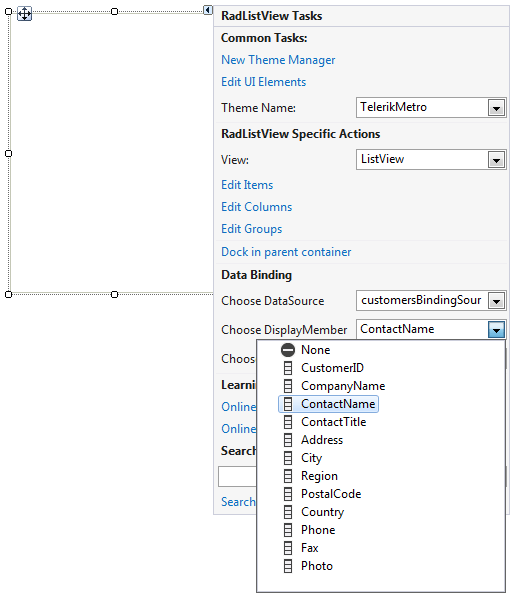Click the field icon beside Address
Viewport: 524px width, 604px height.
pos(288,440)
